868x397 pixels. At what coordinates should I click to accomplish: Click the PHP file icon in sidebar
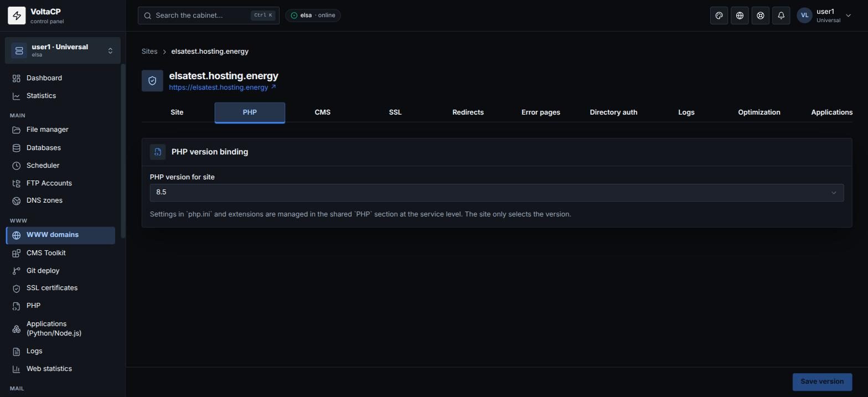pyautogui.click(x=17, y=306)
